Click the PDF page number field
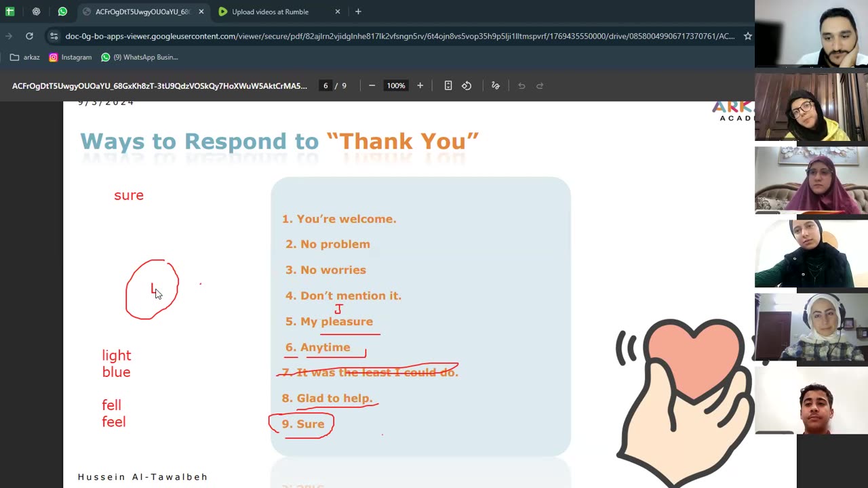This screenshot has width=868, height=488. click(x=325, y=85)
